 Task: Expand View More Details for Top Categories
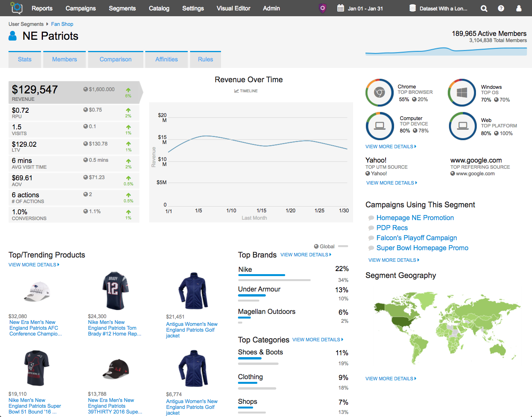coord(318,340)
